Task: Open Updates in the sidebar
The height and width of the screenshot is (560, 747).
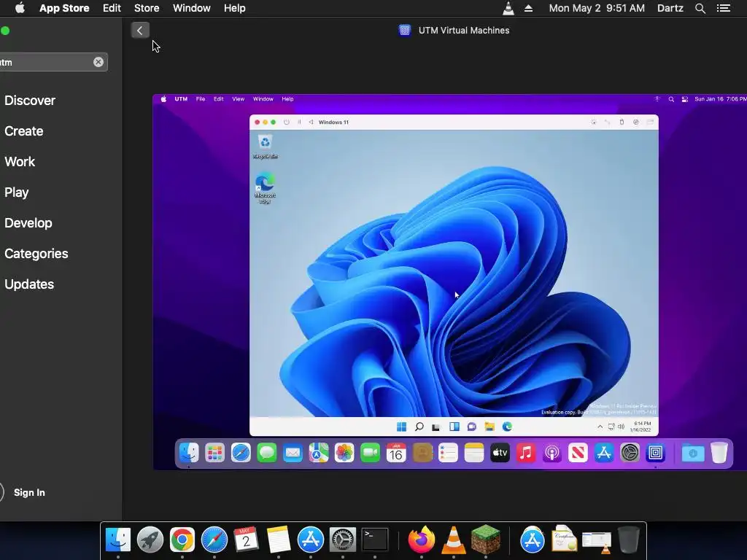Action: click(x=29, y=284)
